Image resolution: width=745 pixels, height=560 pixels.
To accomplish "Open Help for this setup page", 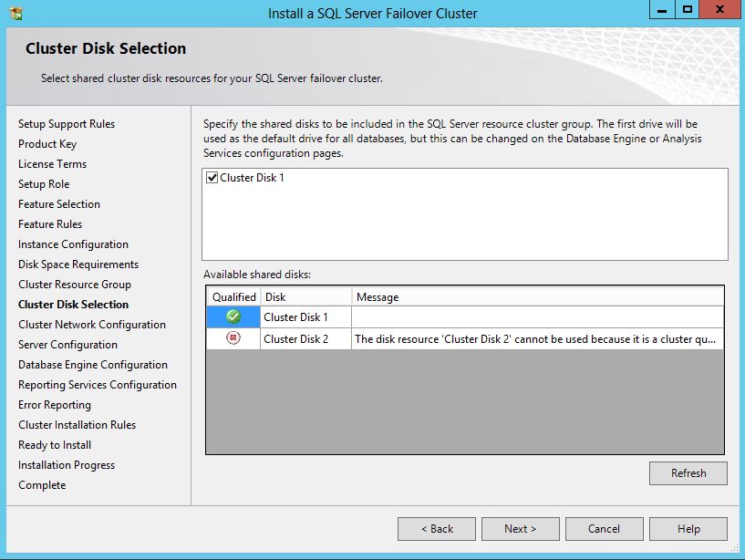I will pos(688,529).
